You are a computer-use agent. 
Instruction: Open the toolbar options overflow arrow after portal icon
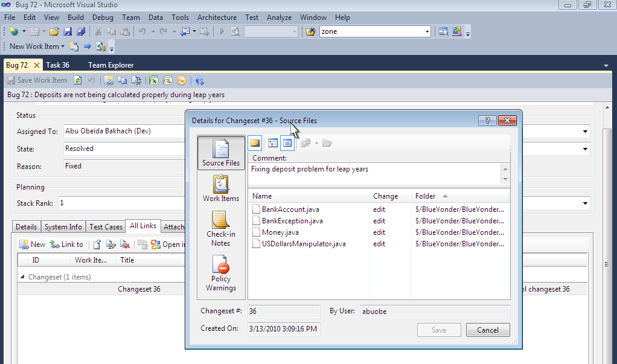click(111, 48)
